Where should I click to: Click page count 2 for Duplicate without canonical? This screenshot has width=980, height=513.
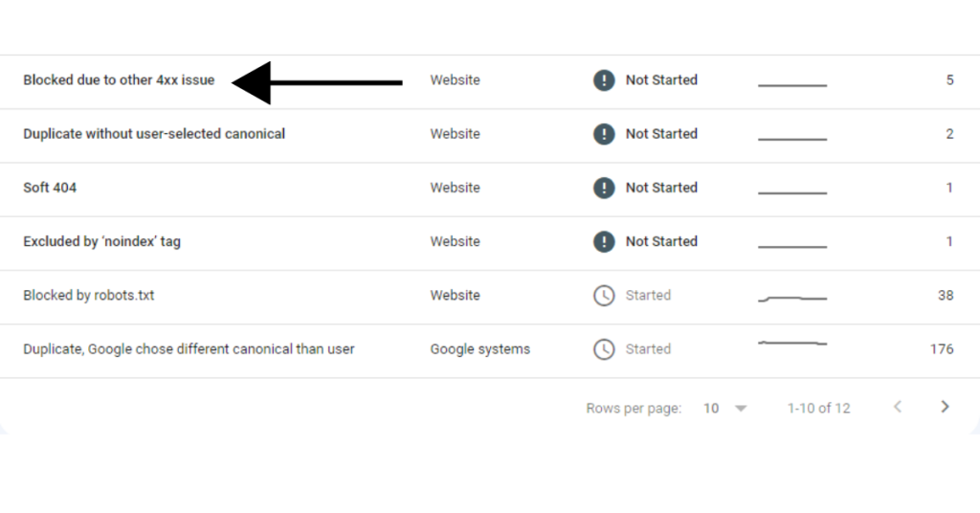coord(950,134)
